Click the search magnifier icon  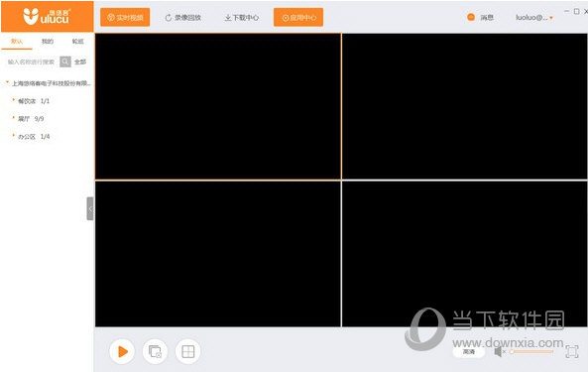pyautogui.click(x=65, y=62)
